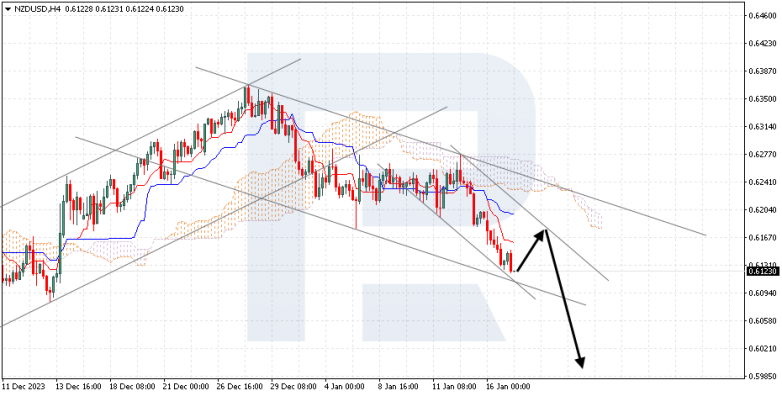This screenshot has width=782, height=396.
Task: Click the 4 Jan 00:00 date label
Action: tap(345, 387)
